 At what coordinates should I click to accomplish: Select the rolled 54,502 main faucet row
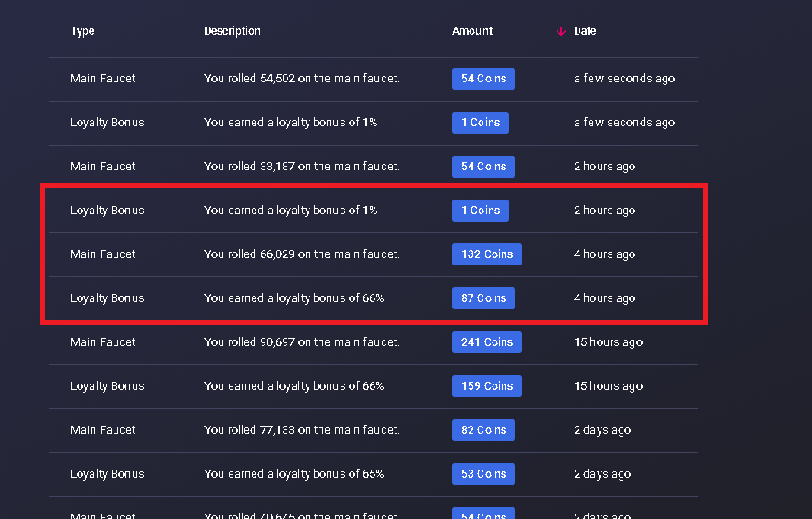coord(373,79)
